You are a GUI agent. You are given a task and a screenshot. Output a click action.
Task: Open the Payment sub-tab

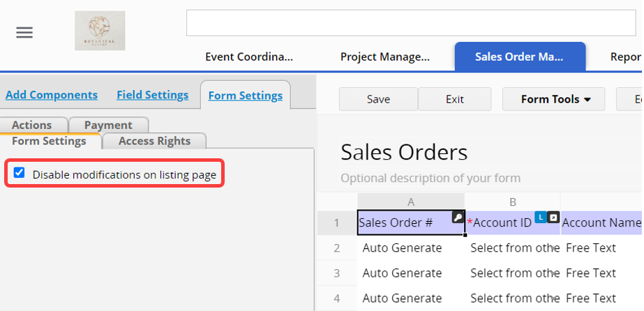108,125
